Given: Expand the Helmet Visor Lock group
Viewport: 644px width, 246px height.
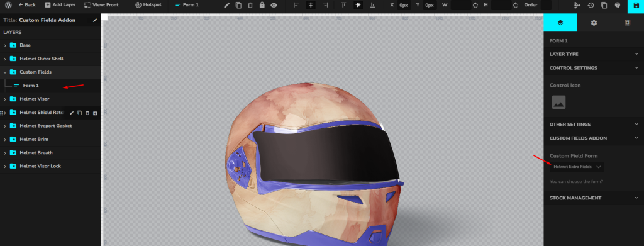Looking at the screenshot, I should (5, 166).
